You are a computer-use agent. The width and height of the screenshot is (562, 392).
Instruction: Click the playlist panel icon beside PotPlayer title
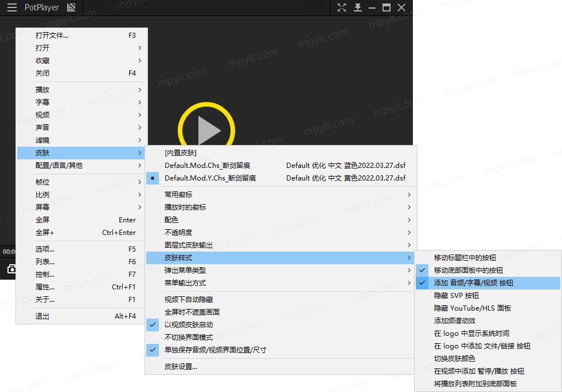click(71, 7)
